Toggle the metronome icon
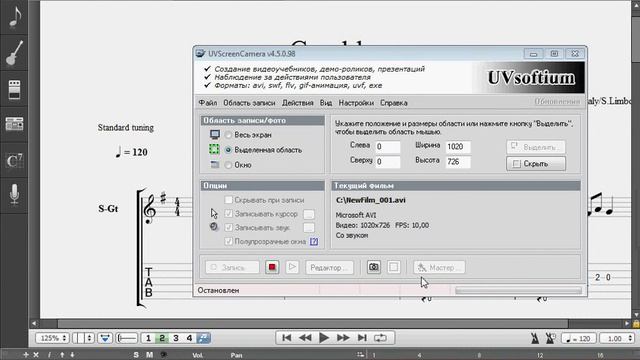 click(x=534, y=338)
